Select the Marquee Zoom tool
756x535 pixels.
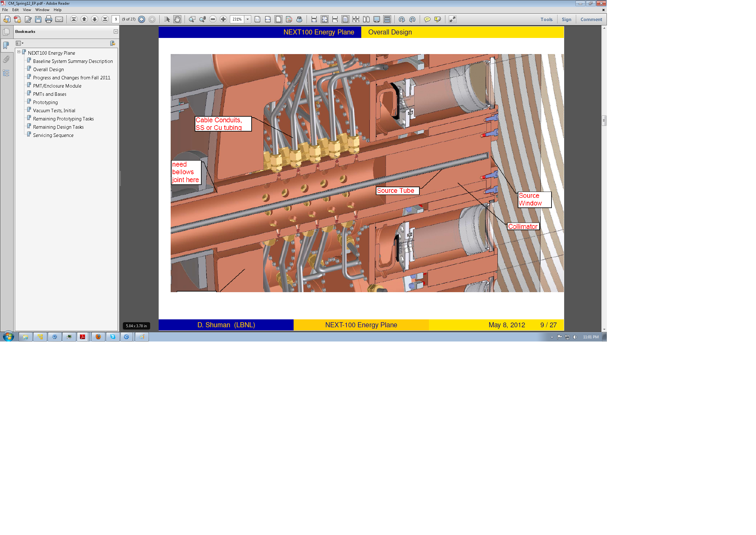tap(192, 19)
